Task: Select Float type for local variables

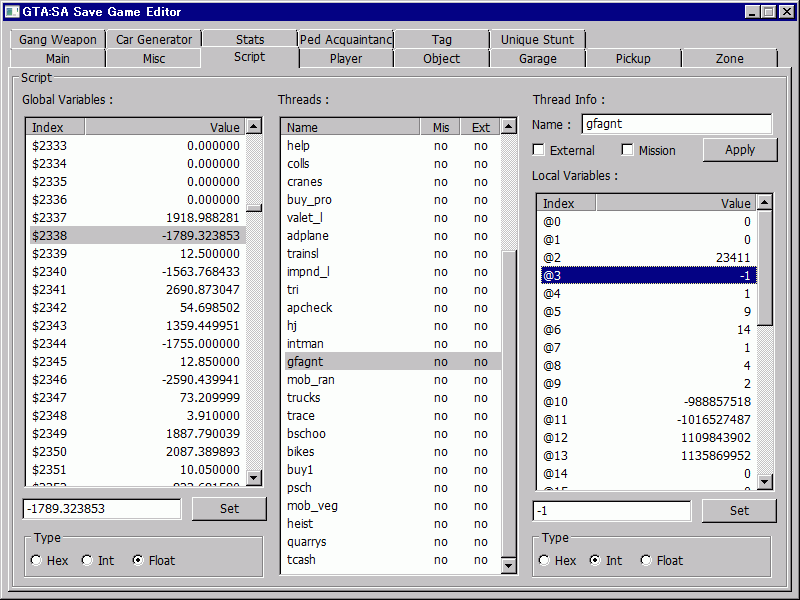Action: [646, 560]
